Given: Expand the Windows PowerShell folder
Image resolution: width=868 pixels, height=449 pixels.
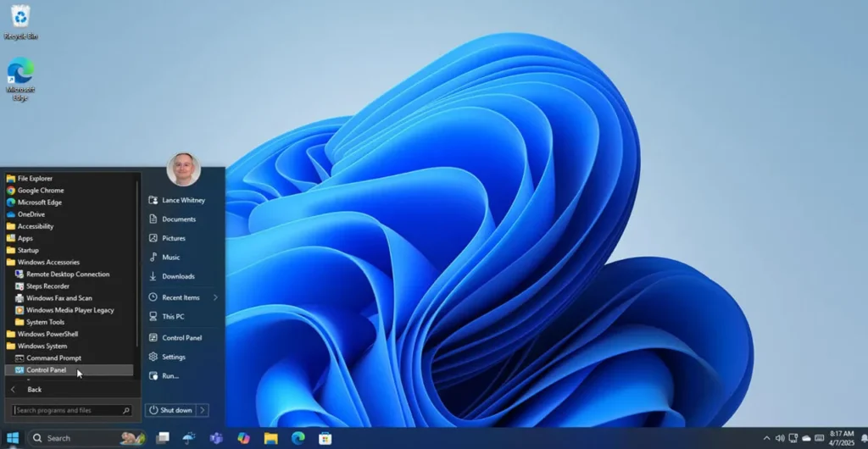Looking at the screenshot, I should [x=47, y=334].
